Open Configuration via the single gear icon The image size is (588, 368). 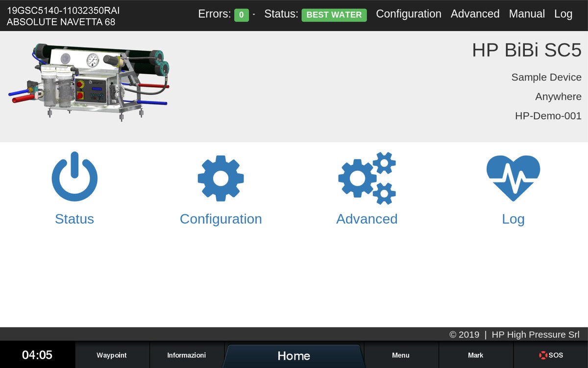point(220,178)
